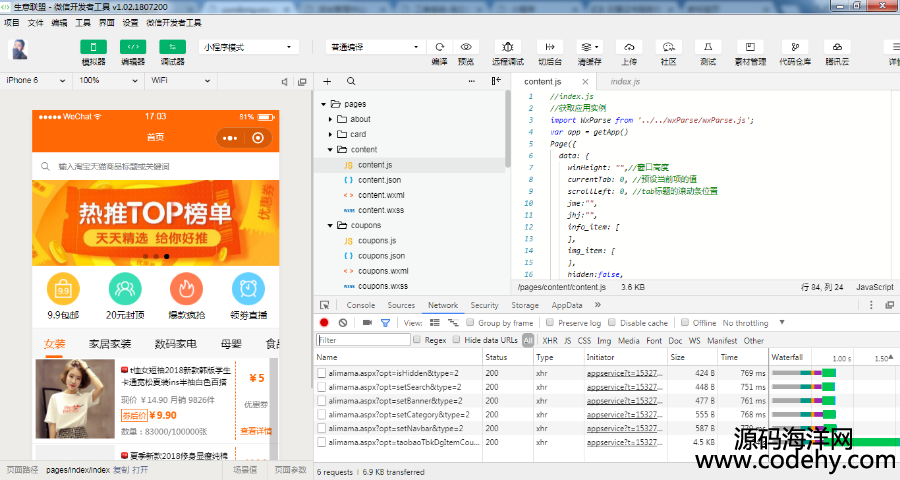
Task: Enable the Preserve log checkbox
Action: click(x=550, y=323)
